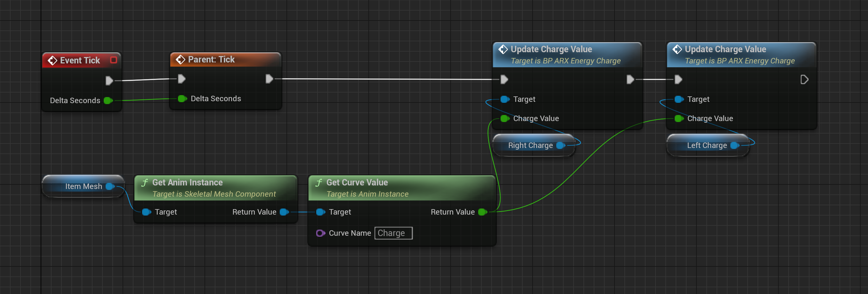Click Parent: Tick execution output pin
Viewport: 868px width, 294px height.
tap(269, 79)
